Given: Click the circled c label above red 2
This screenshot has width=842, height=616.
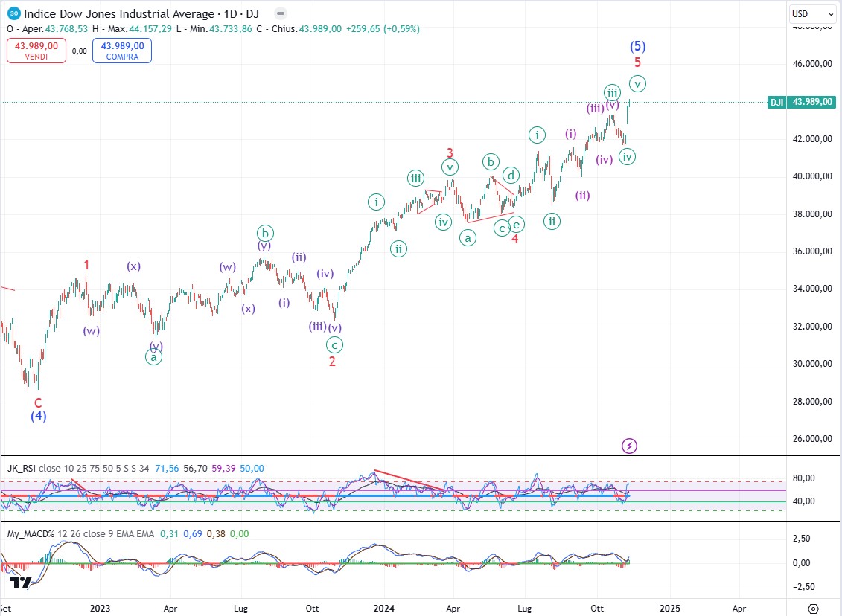Looking at the screenshot, I should (334, 345).
